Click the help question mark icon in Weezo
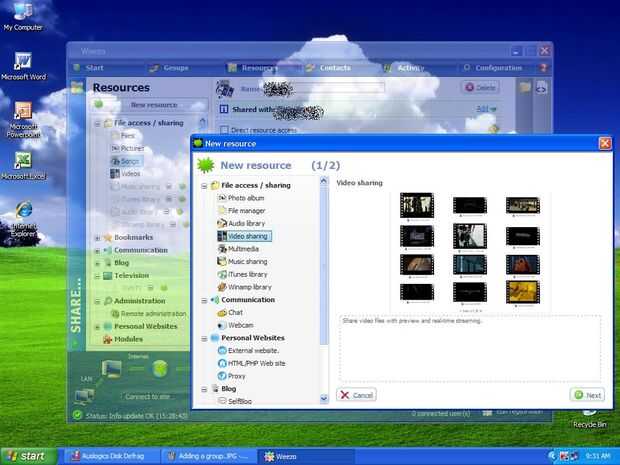This screenshot has height=465, width=620. pos(544,68)
